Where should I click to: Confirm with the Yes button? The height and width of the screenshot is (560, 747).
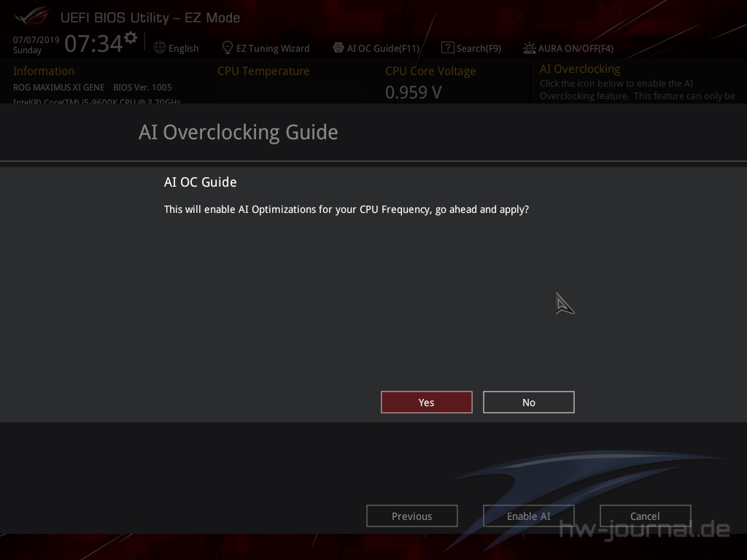[426, 402]
